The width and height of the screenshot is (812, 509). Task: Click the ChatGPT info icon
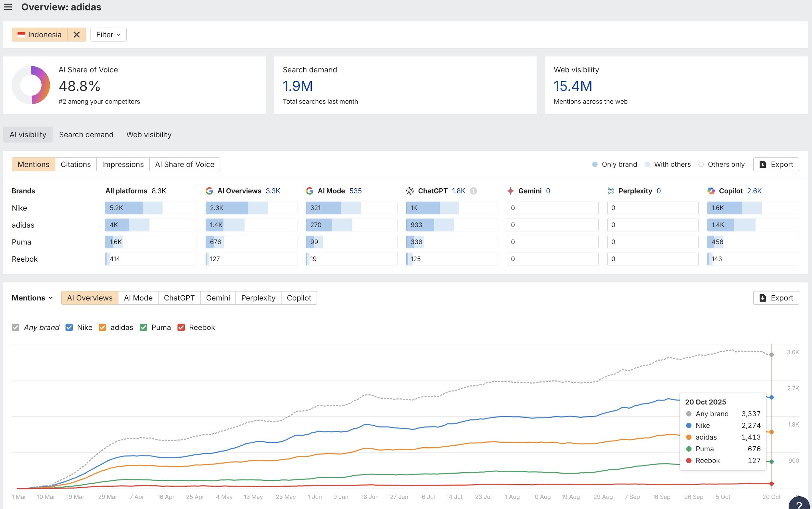tap(473, 191)
